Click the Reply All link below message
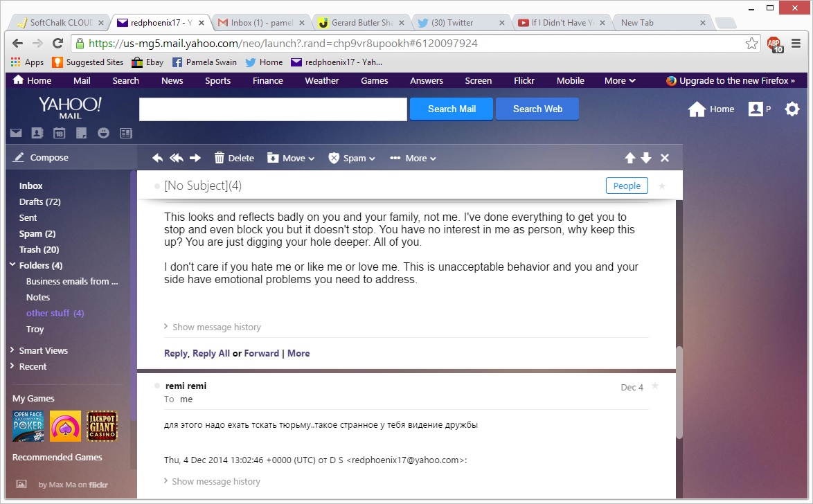 click(x=211, y=353)
